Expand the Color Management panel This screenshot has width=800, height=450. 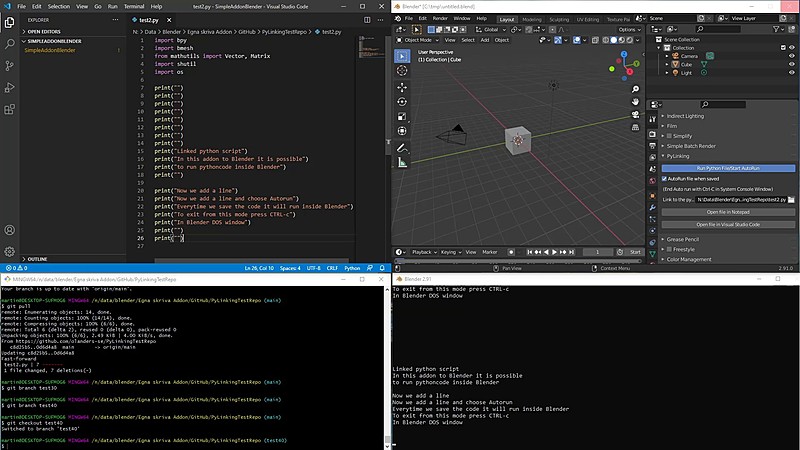689,260
